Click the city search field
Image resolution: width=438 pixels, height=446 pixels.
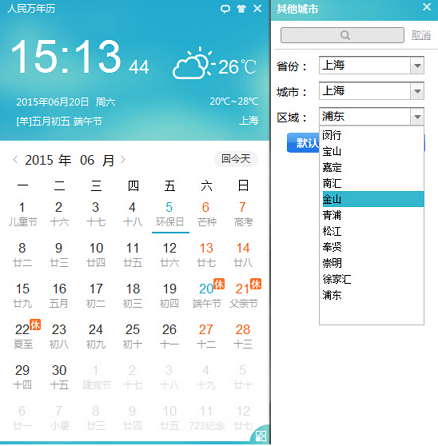click(x=342, y=35)
